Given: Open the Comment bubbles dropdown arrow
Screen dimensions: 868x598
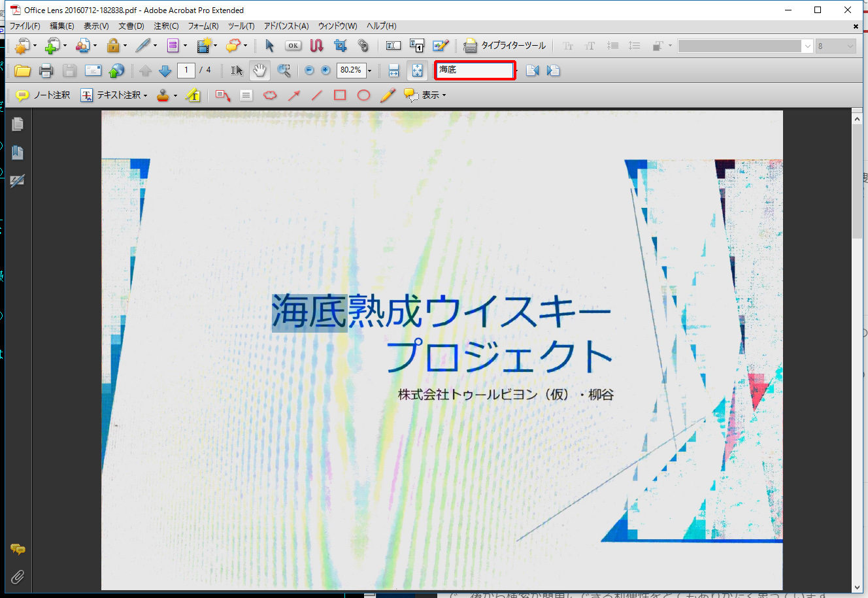Looking at the screenshot, I should coord(245,46).
